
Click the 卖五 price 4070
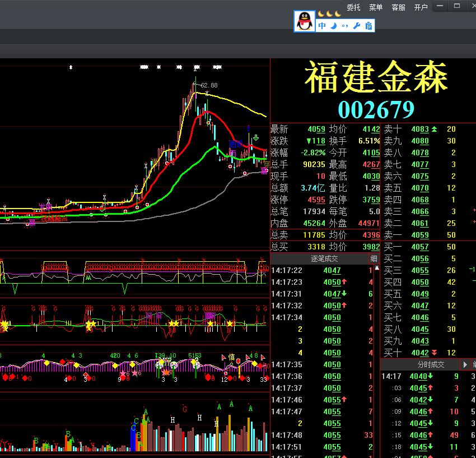pos(420,188)
